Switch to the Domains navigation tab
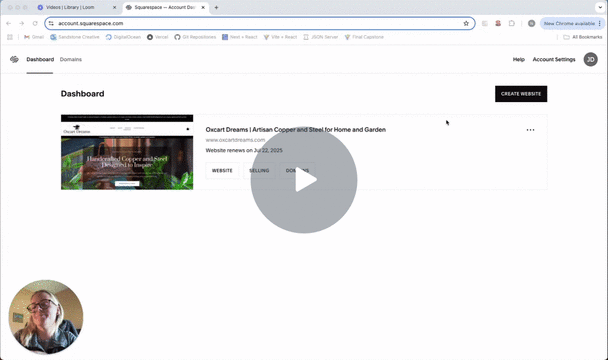The height and width of the screenshot is (360, 608). [x=71, y=59]
